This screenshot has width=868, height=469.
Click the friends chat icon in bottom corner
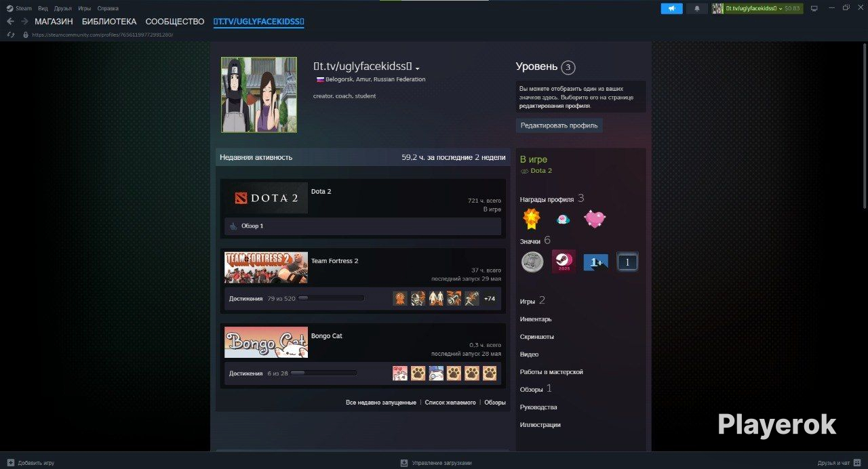point(858,463)
